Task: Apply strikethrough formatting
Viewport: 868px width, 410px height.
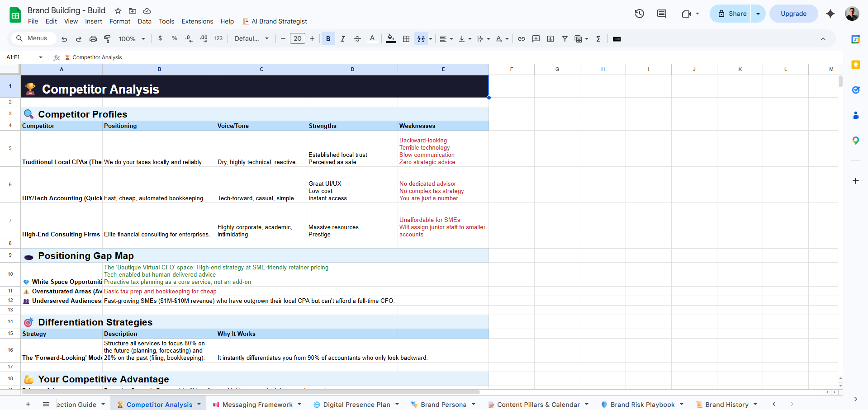Action: (357, 39)
